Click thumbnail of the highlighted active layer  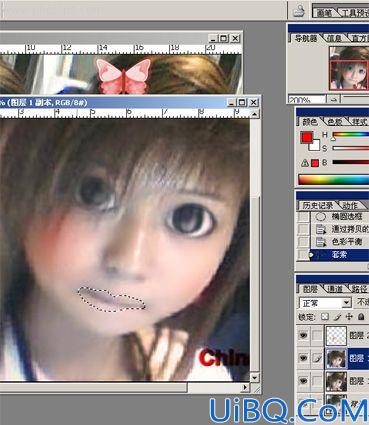[336, 358]
